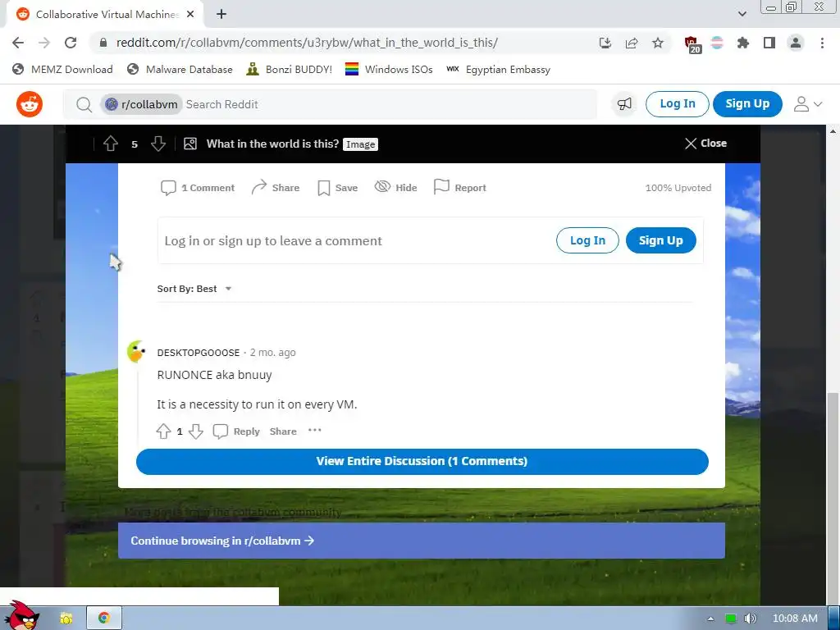Viewport: 840px width, 630px height.
Task: Click the share page icon in address bar
Action: click(632, 43)
